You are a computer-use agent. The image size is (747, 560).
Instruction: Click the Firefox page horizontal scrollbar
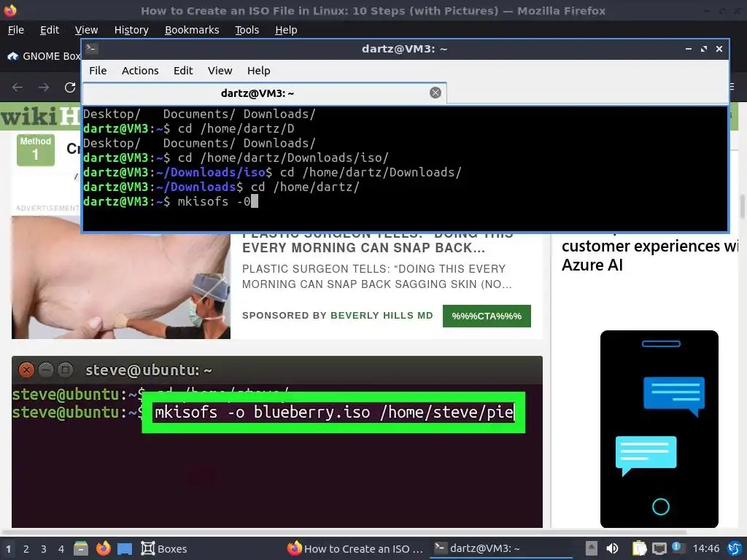click(344, 532)
